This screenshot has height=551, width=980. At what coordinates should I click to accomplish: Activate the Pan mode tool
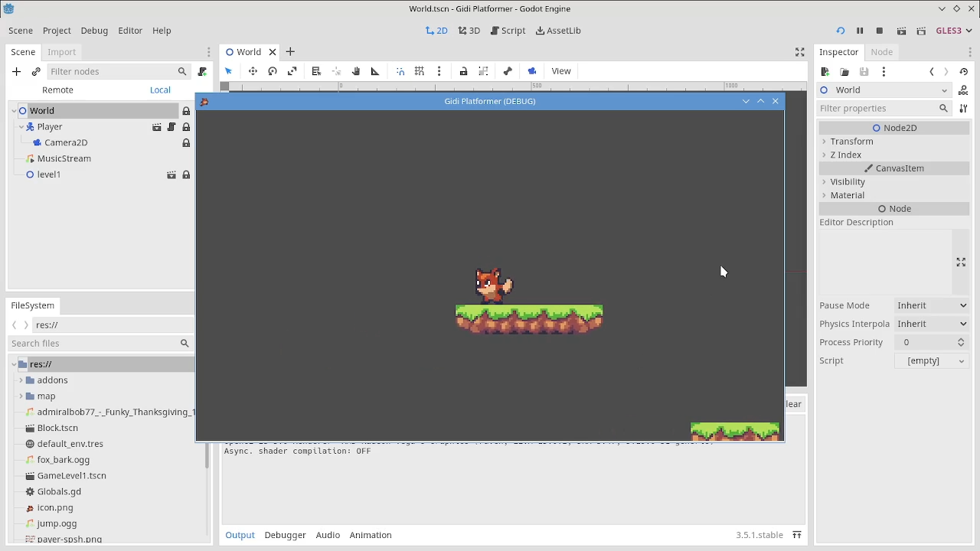pyautogui.click(x=355, y=70)
